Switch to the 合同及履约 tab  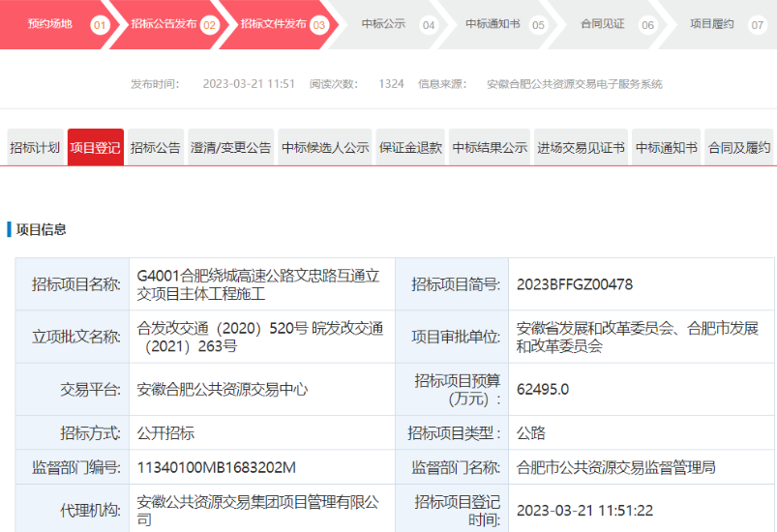739,148
